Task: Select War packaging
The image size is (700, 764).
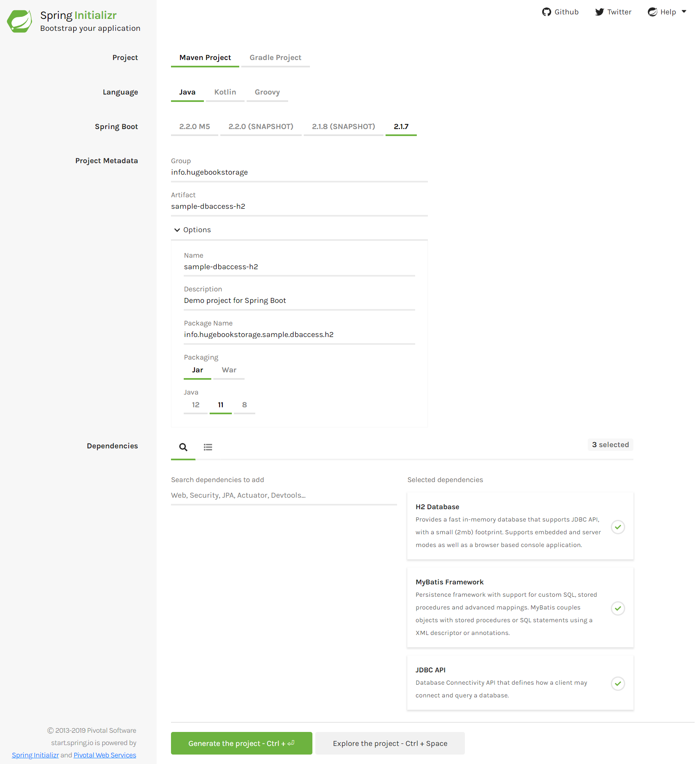Action: [229, 370]
